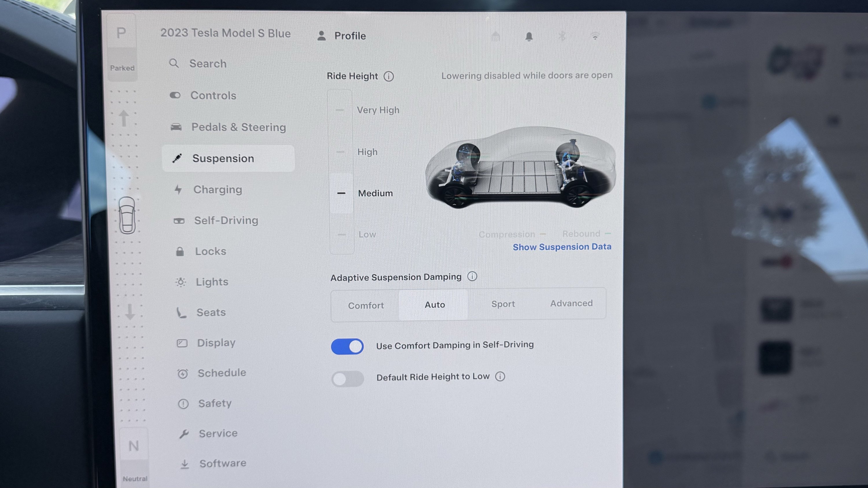Open Adaptive Suspension Damping info icon
This screenshot has width=868, height=488.
[x=472, y=277]
